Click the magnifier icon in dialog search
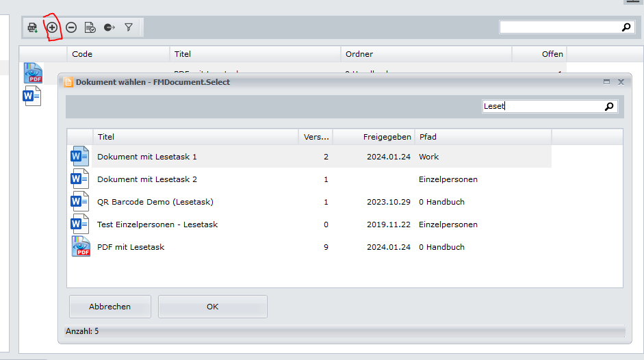 coord(609,107)
